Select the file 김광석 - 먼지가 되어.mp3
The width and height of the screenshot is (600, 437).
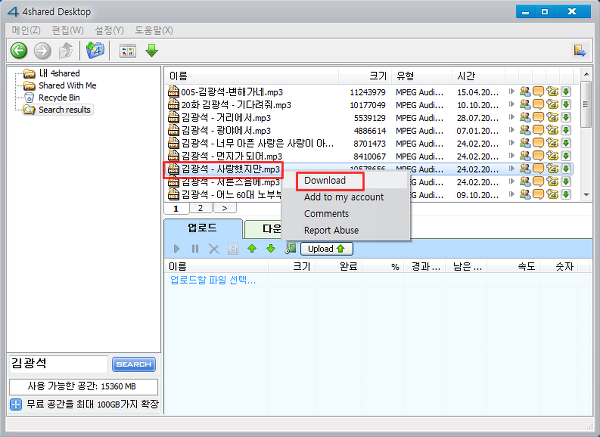pos(232,156)
